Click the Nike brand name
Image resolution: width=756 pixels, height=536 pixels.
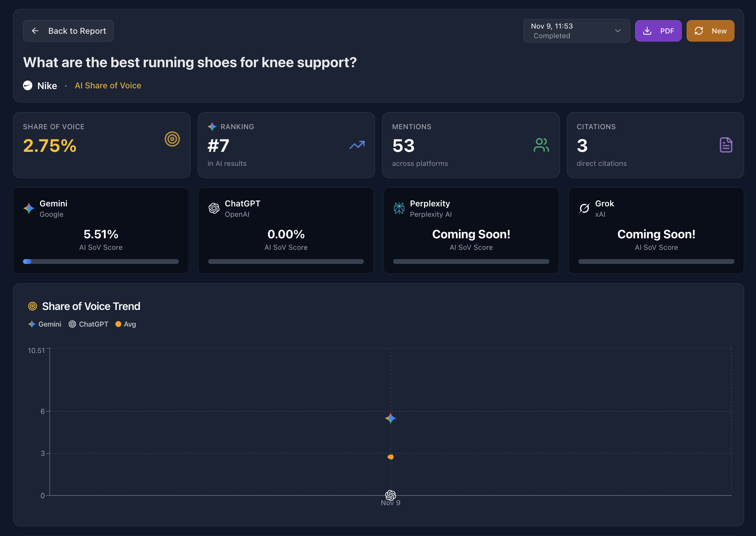(47, 86)
